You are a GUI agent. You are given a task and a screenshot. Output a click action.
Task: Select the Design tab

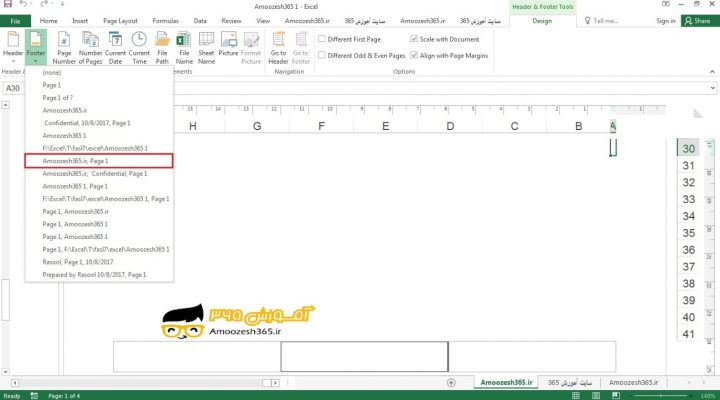coord(542,21)
